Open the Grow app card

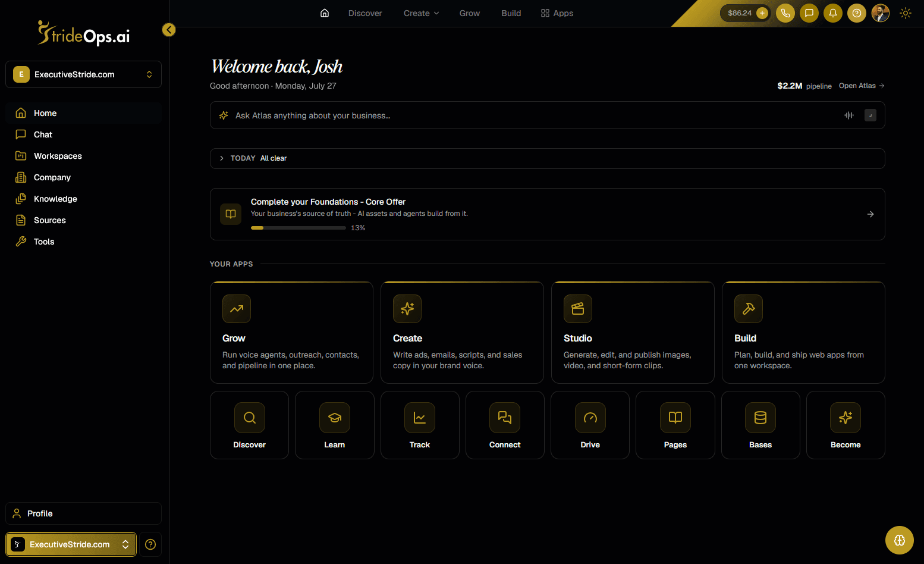291,332
